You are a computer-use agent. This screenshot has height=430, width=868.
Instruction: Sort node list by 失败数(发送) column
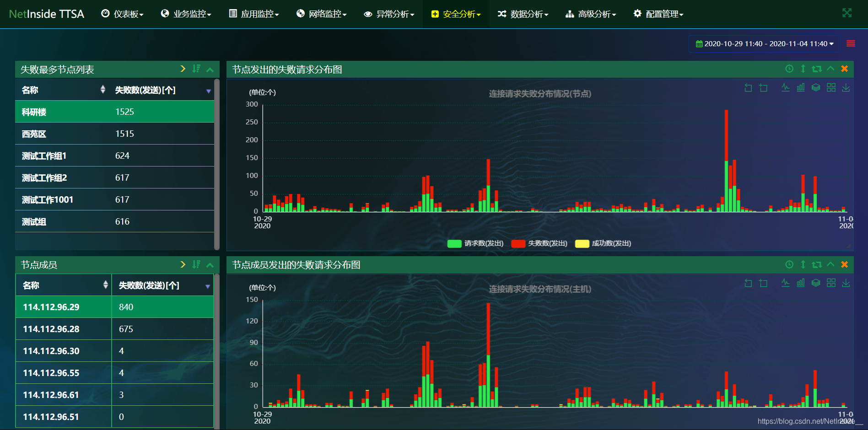162,90
